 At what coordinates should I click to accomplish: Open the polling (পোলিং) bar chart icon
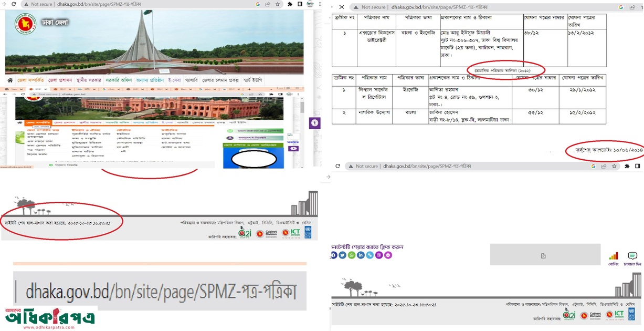pyautogui.click(x=613, y=256)
